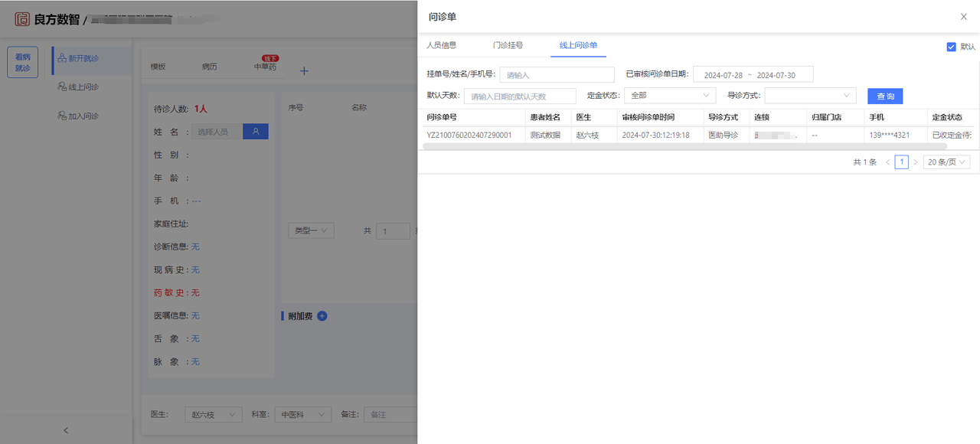Open the 定金状态 dropdown showing 全部

click(x=670, y=96)
